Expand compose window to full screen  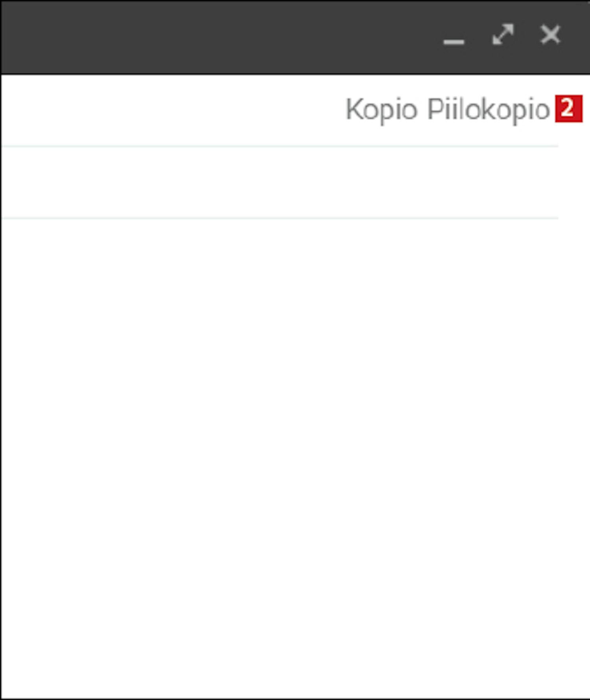pos(503,35)
